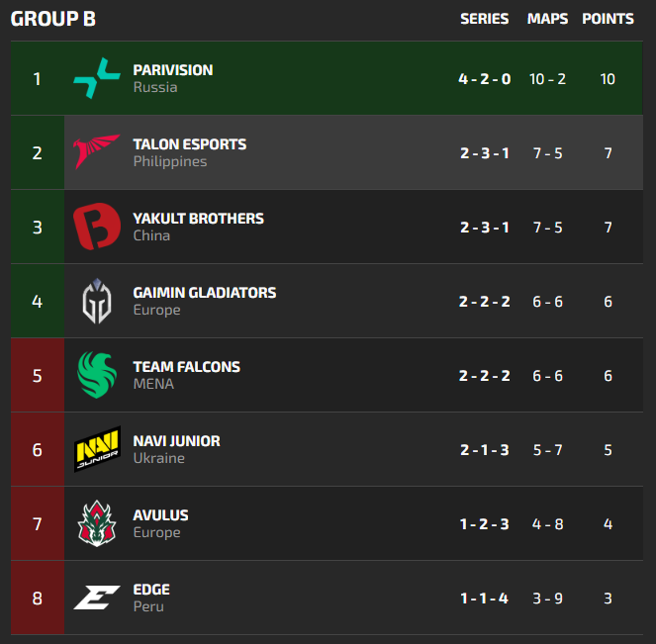Click the Avulus dragon logo
656x644 pixels.
[x=97, y=523]
